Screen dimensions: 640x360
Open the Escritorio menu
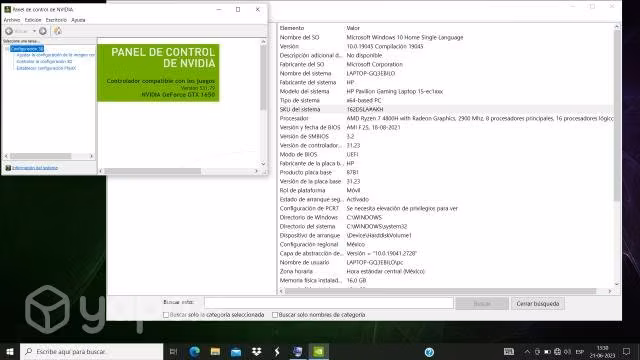tap(56, 20)
